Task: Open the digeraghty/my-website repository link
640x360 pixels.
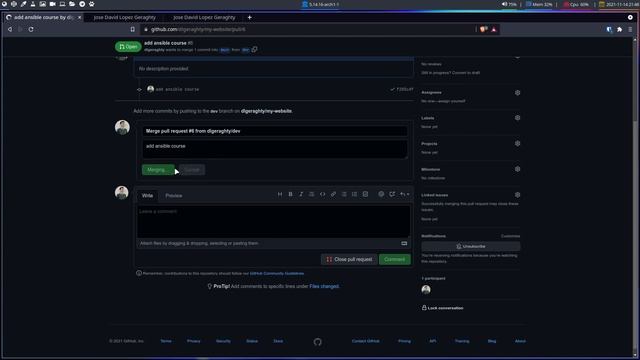Action: coord(266,111)
